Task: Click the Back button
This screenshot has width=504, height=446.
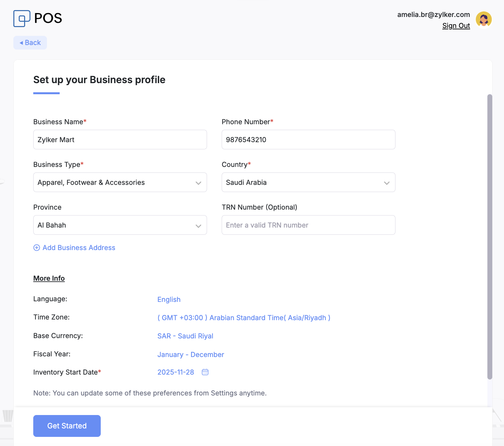Action: click(30, 43)
